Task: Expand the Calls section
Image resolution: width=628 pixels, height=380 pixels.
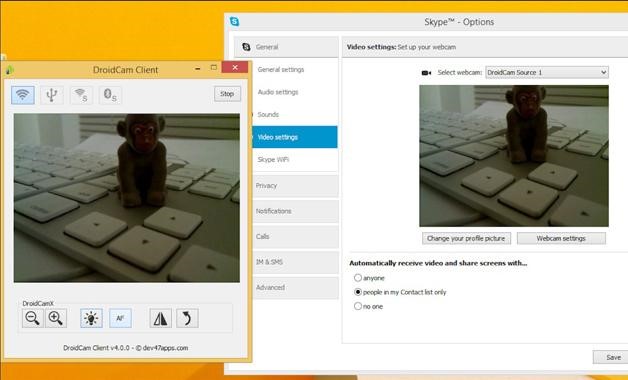Action: click(296, 237)
